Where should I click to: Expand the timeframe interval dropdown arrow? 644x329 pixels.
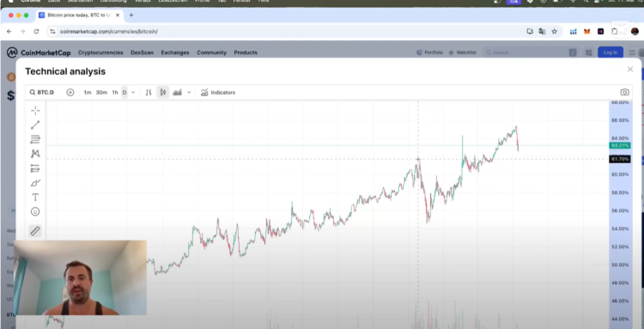point(133,93)
